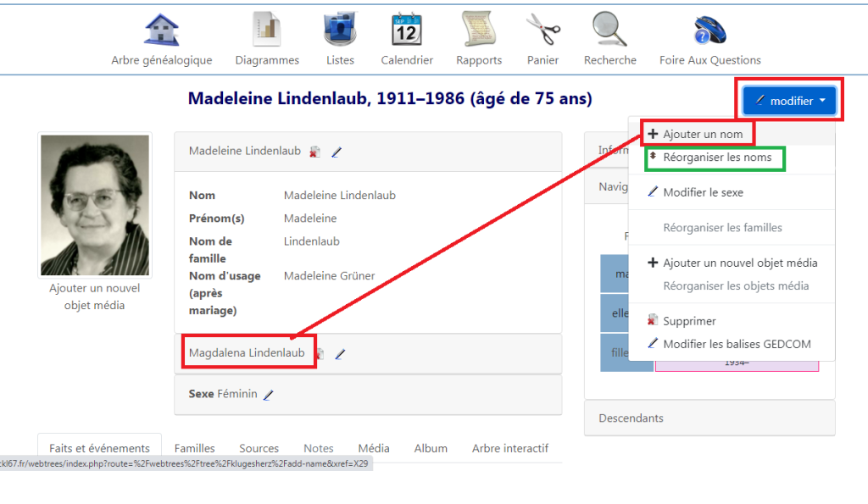This screenshot has width=868, height=504.
Task: Choose Ajouter un nom from the menu
Action: [702, 134]
